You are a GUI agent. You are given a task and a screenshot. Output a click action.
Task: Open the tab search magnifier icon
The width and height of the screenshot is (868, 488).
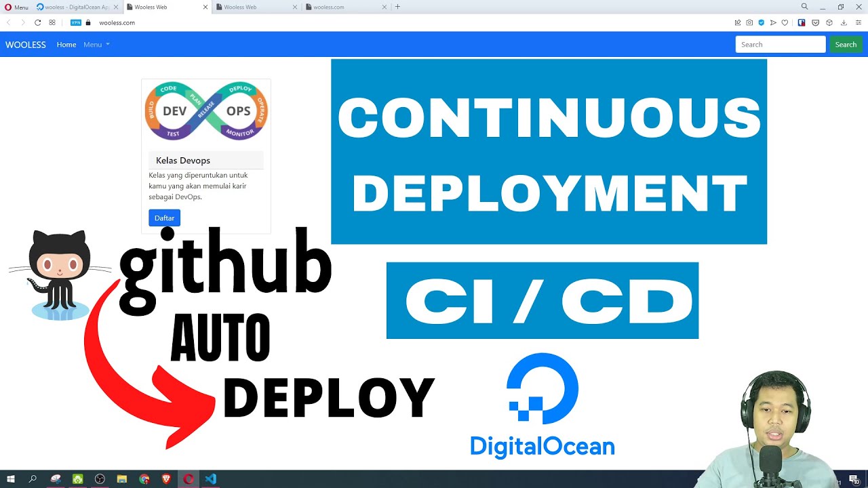pos(805,7)
